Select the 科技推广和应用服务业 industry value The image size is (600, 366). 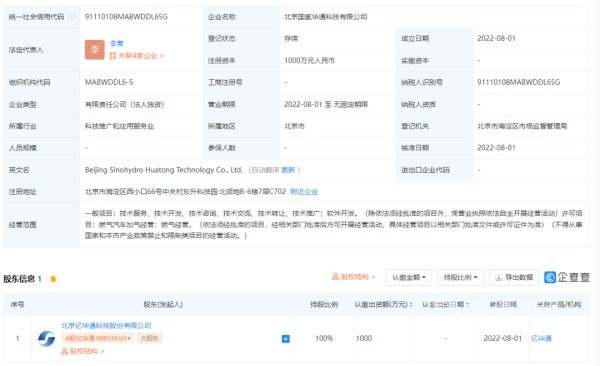[119, 126]
